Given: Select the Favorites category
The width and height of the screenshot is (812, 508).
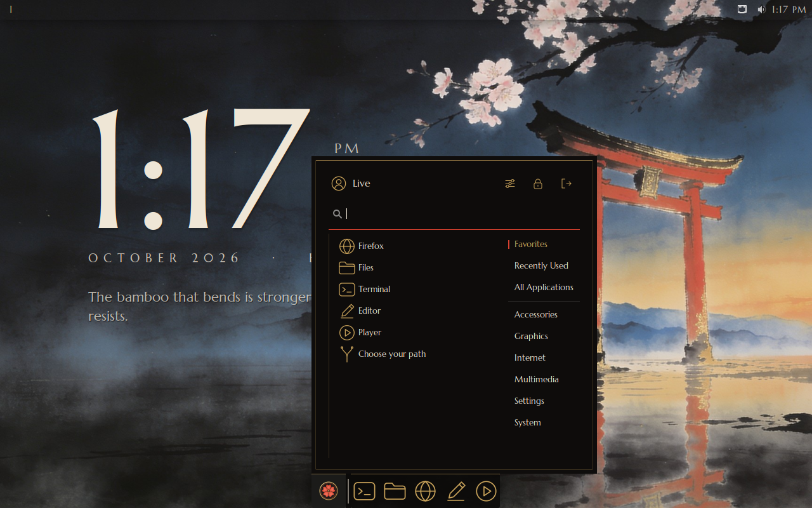Looking at the screenshot, I should (544, 244).
